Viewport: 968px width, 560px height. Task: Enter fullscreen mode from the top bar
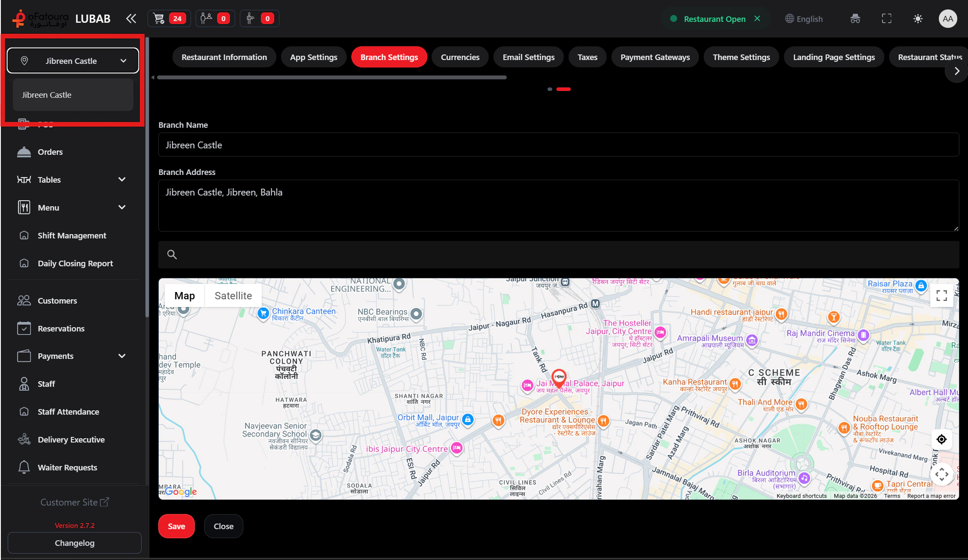coord(886,18)
